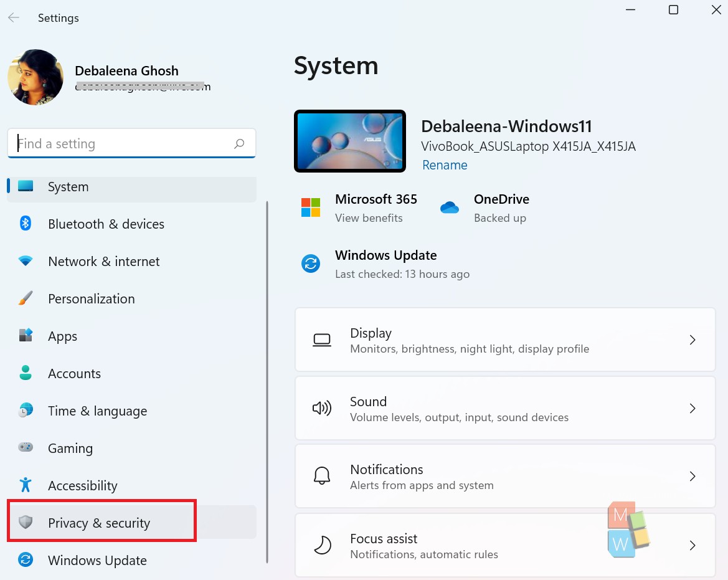Image resolution: width=728 pixels, height=580 pixels.
Task: Click the Focus assist moon icon
Action: point(322,544)
